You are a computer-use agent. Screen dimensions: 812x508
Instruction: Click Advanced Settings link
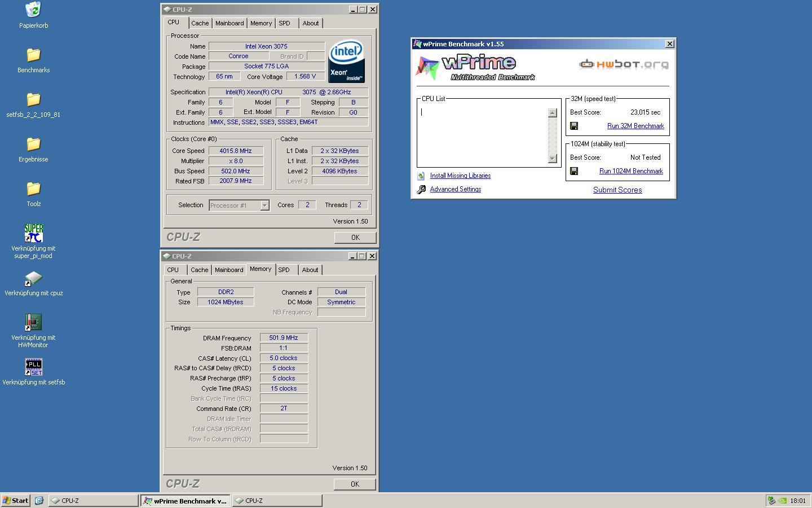tap(456, 189)
